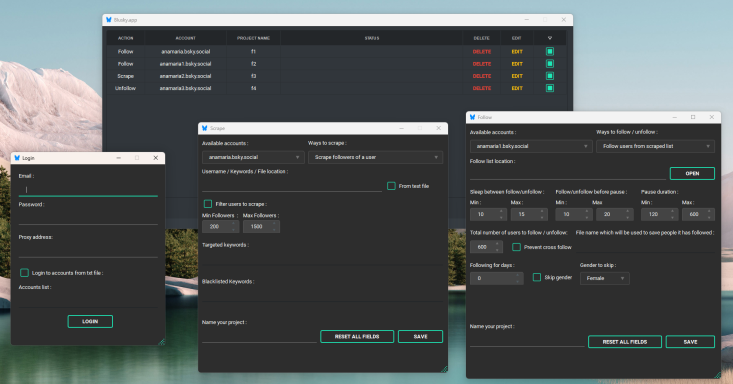Enable 'Login to accounts from txt file'
The height and width of the screenshot is (384, 733).
point(24,273)
